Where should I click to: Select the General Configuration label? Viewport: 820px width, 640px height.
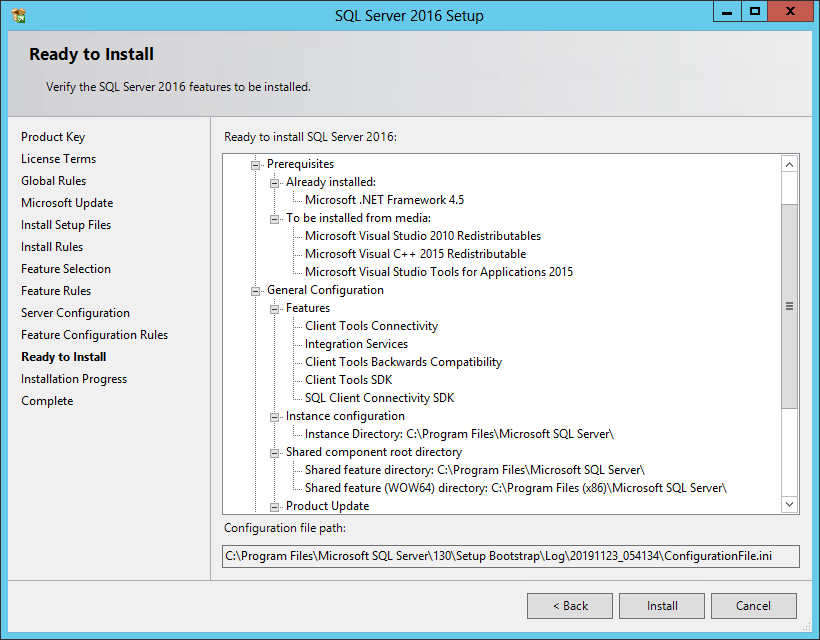[325, 290]
